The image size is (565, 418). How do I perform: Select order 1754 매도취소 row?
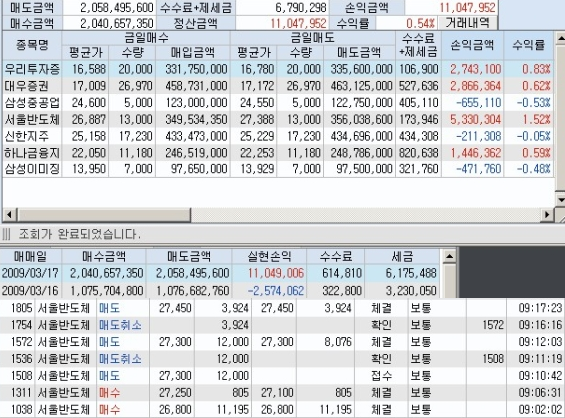(282, 325)
